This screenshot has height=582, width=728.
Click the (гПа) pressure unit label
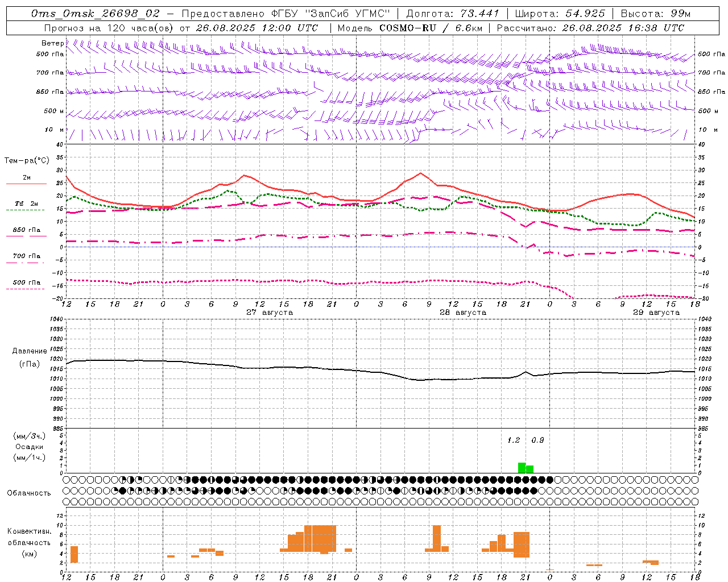point(30,364)
